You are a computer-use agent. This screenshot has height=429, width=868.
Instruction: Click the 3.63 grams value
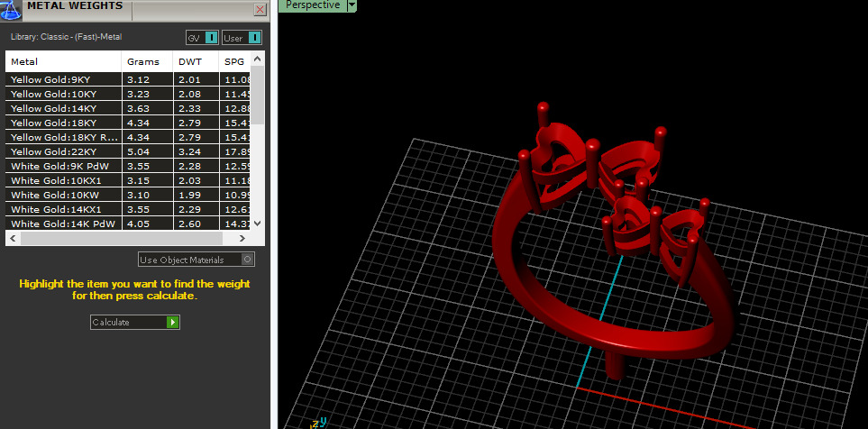tap(139, 108)
